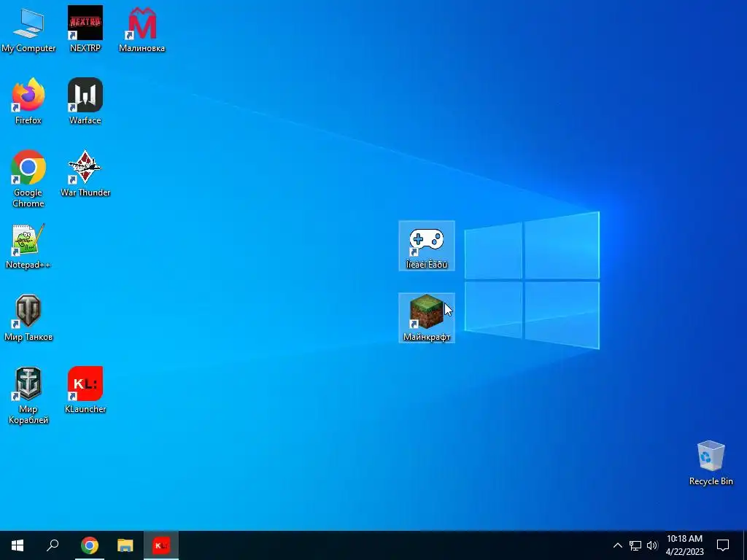Show hidden system tray icons
Image resolution: width=747 pixels, height=560 pixels.
click(617, 545)
